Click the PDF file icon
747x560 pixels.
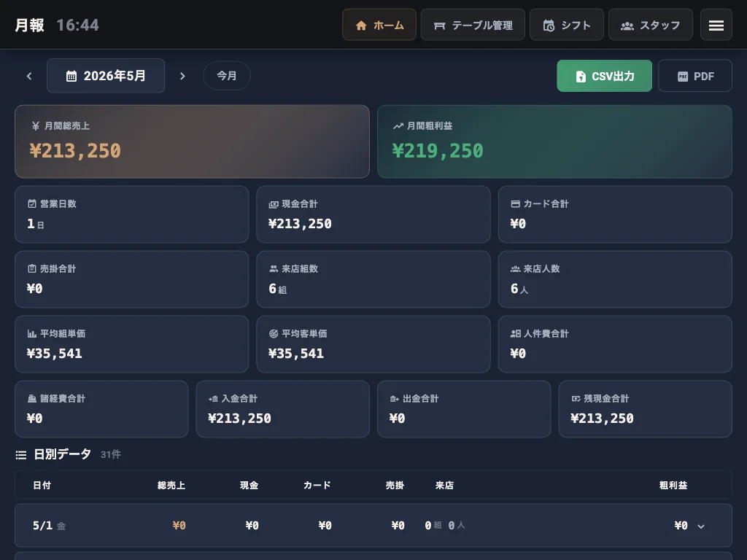pos(683,76)
